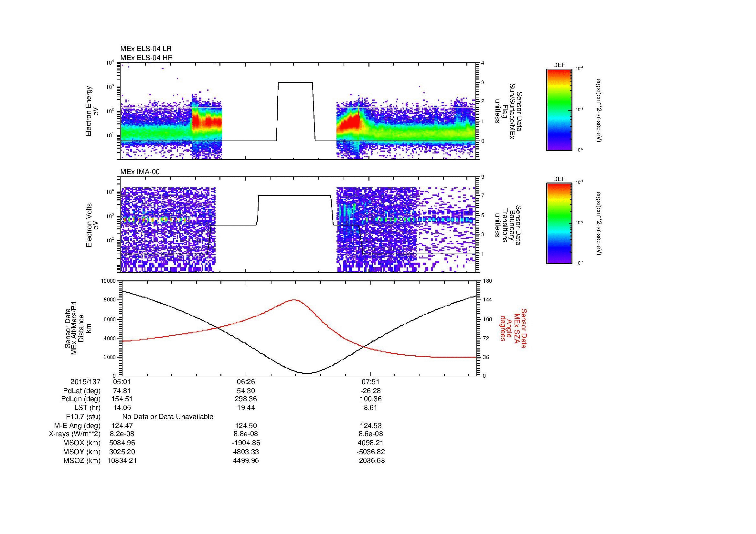Click the 'Boundary Transitions unitless' axis label
This screenshot has width=756, height=534.
click(508, 225)
